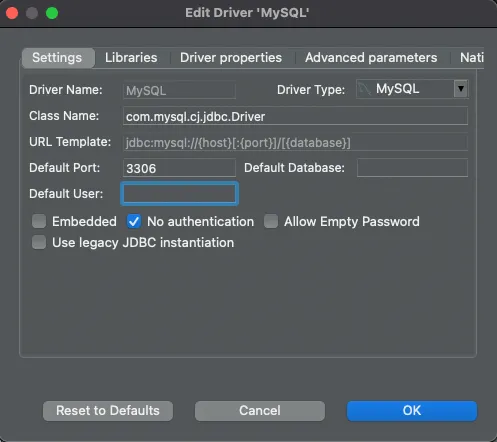Focus the Default User field
Viewport: 497px width, 442px height.
click(x=179, y=194)
